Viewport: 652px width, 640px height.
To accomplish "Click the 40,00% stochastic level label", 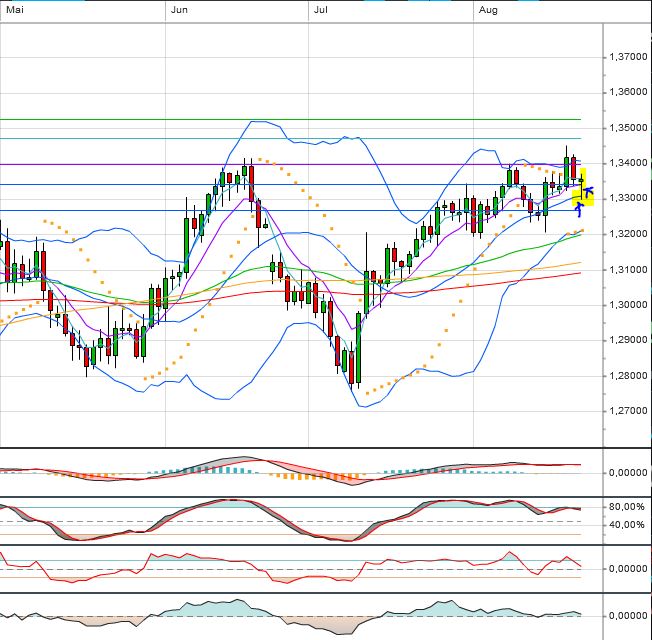I will pos(628,524).
